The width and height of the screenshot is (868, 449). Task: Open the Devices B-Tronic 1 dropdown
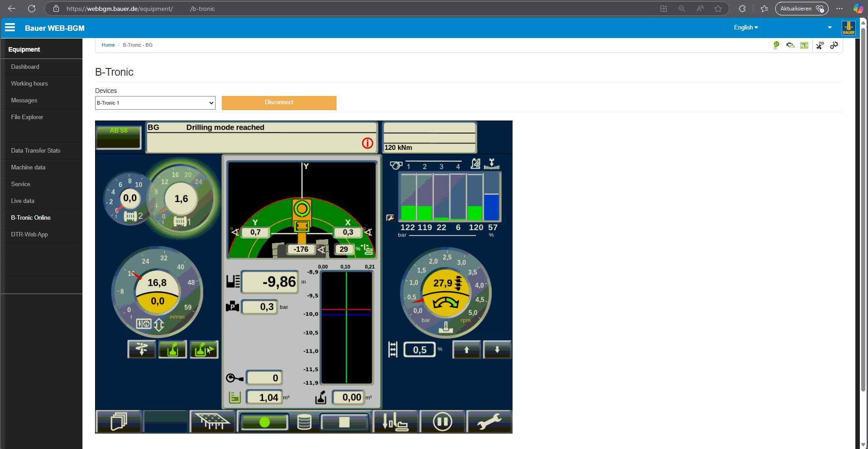coord(155,103)
